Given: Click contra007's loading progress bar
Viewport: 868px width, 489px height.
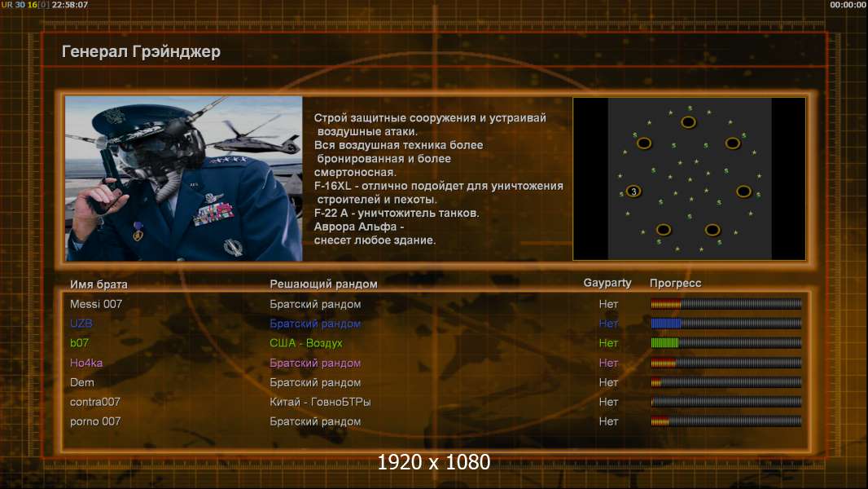Looking at the screenshot, I should tap(726, 402).
